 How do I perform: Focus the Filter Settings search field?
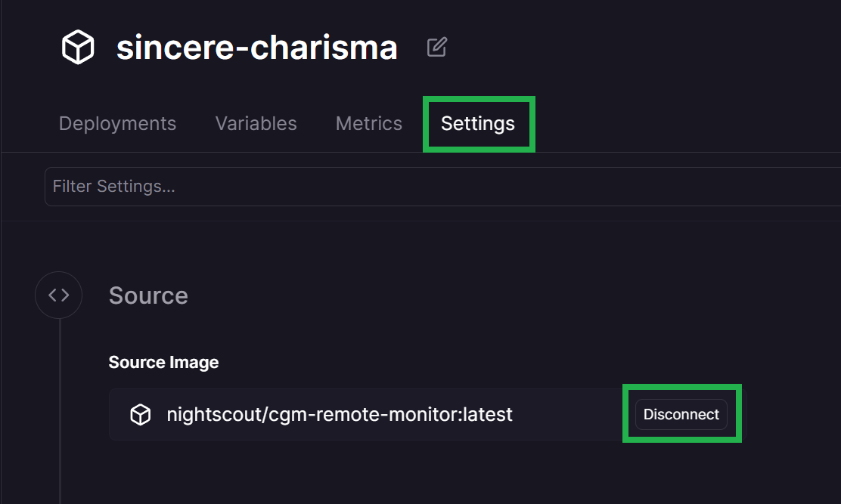[442, 187]
